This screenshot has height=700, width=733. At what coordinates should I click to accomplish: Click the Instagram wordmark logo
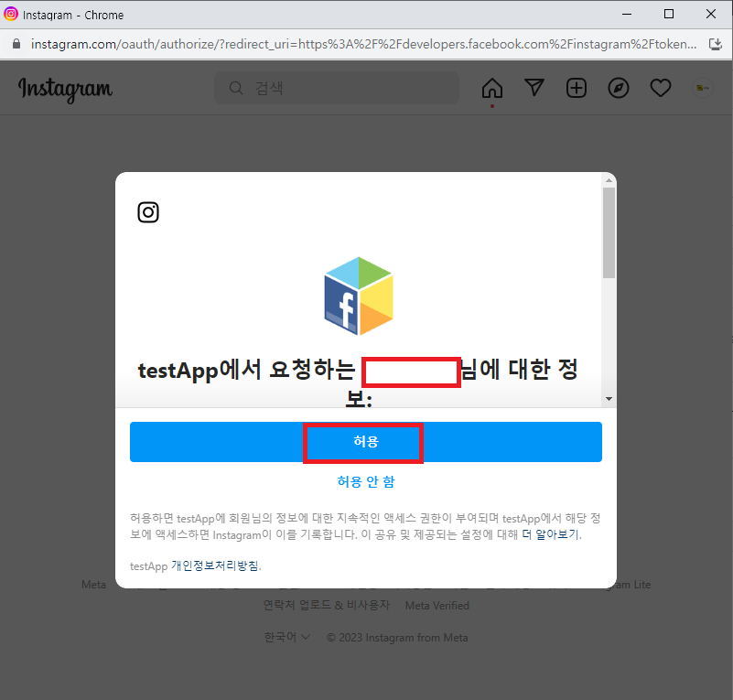(66, 90)
